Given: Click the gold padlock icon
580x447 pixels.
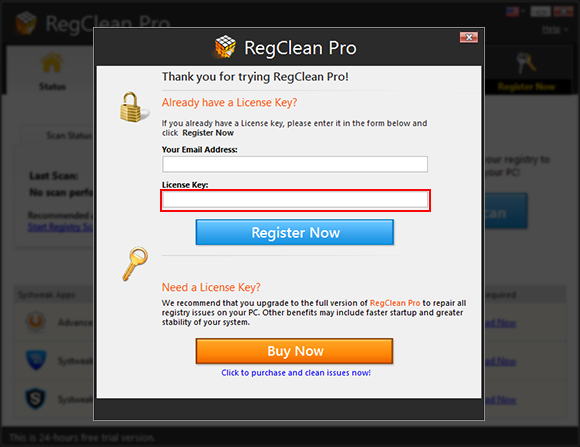Looking at the screenshot, I should pos(134,108).
